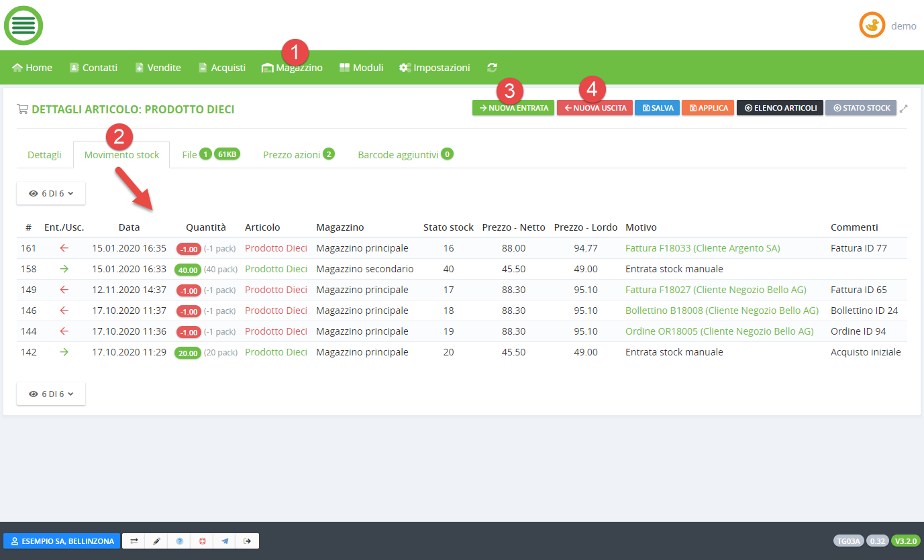The height and width of the screenshot is (560, 924).
Task: Switch to the Dettagli tab
Action: click(44, 155)
